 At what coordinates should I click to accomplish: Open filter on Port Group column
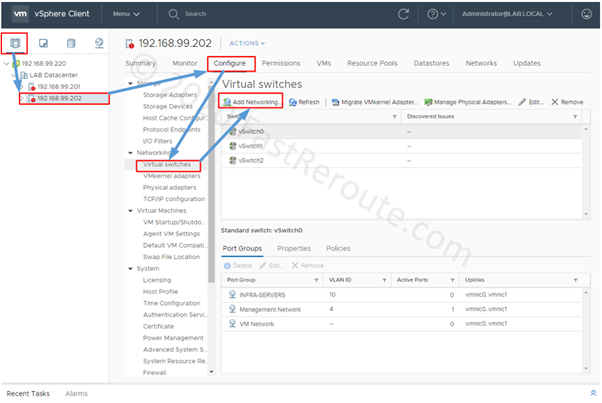point(316,280)
